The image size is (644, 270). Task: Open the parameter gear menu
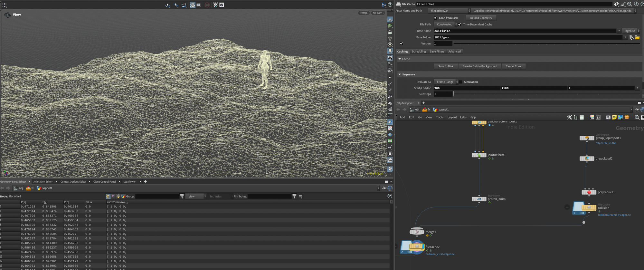point(616,4)
